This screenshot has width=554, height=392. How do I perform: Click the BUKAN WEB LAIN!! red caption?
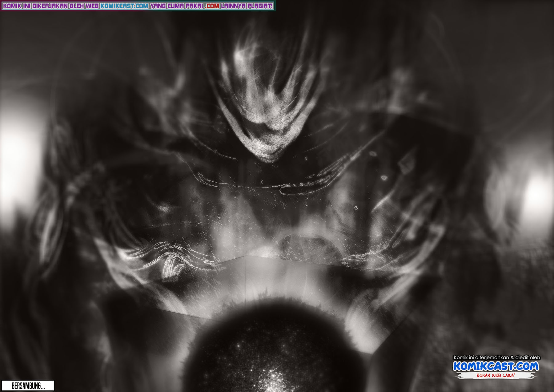[x=496, y=375]
